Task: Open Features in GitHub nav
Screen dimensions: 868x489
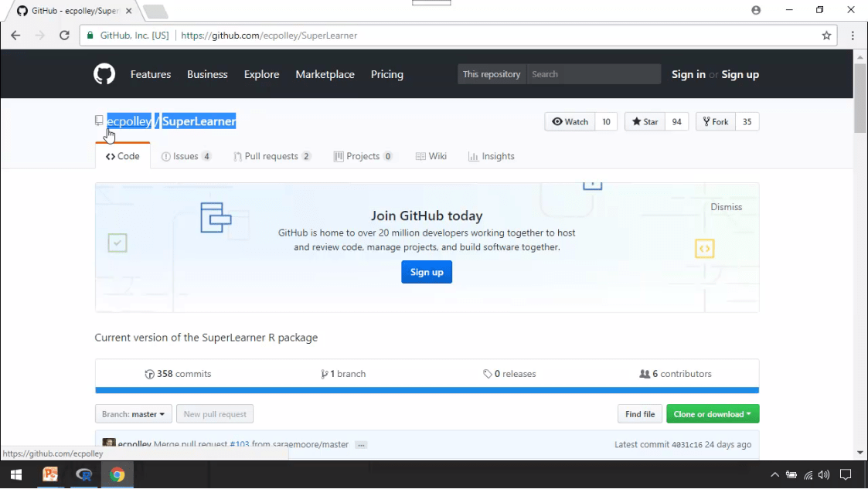Action: point(151,74)
